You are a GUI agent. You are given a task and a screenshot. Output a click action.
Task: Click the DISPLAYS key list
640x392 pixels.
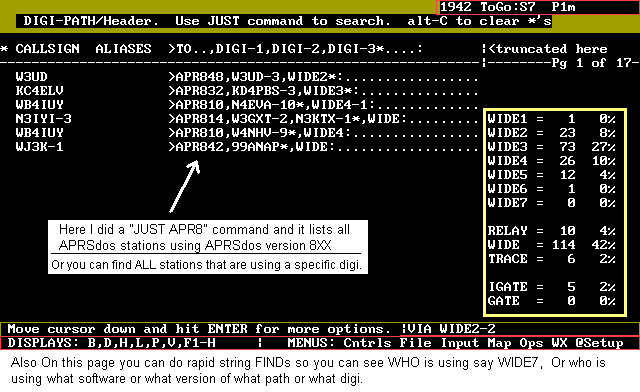click(111, 343)
